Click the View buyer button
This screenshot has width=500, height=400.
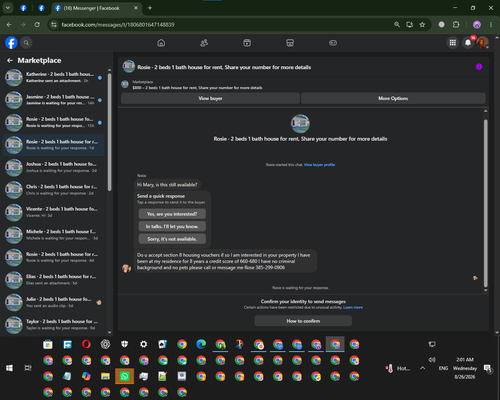pyautogui.click(x=210, y=98)
